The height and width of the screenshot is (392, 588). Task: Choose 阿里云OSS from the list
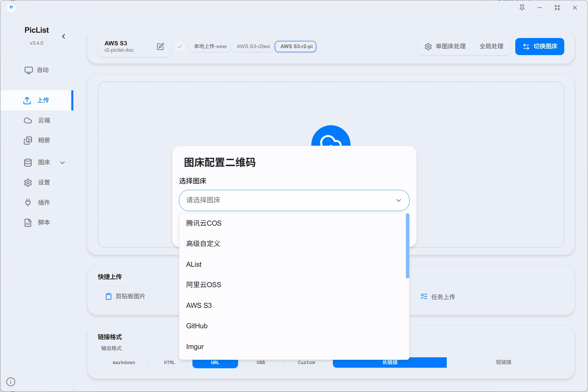(293, 285)
